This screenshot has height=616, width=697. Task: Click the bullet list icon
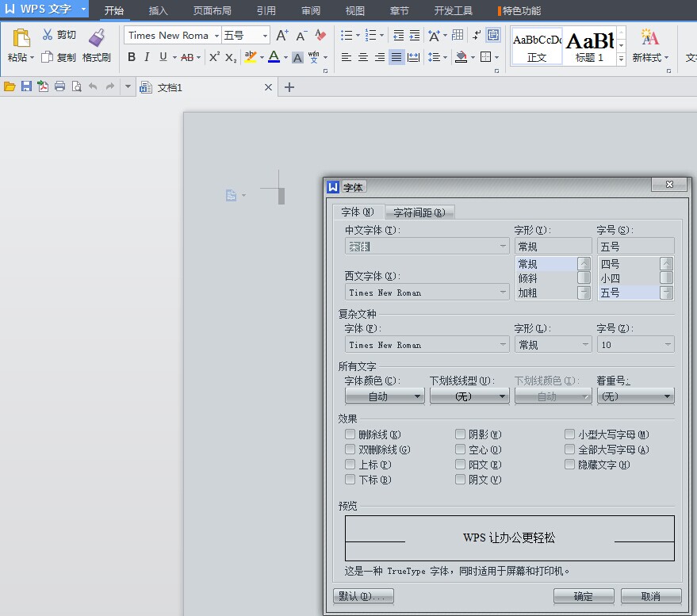[x=347, y=35]
